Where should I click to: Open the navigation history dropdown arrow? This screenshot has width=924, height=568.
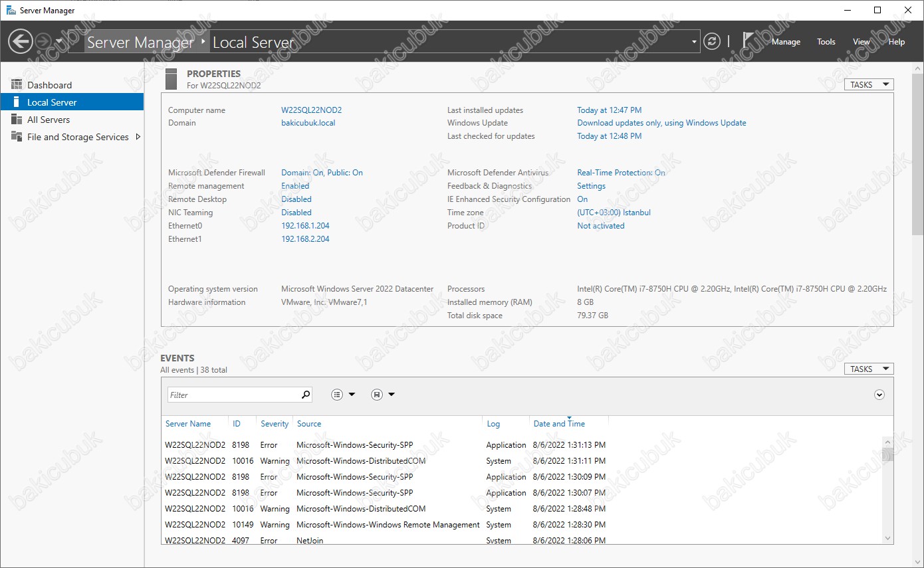[59, 41]
